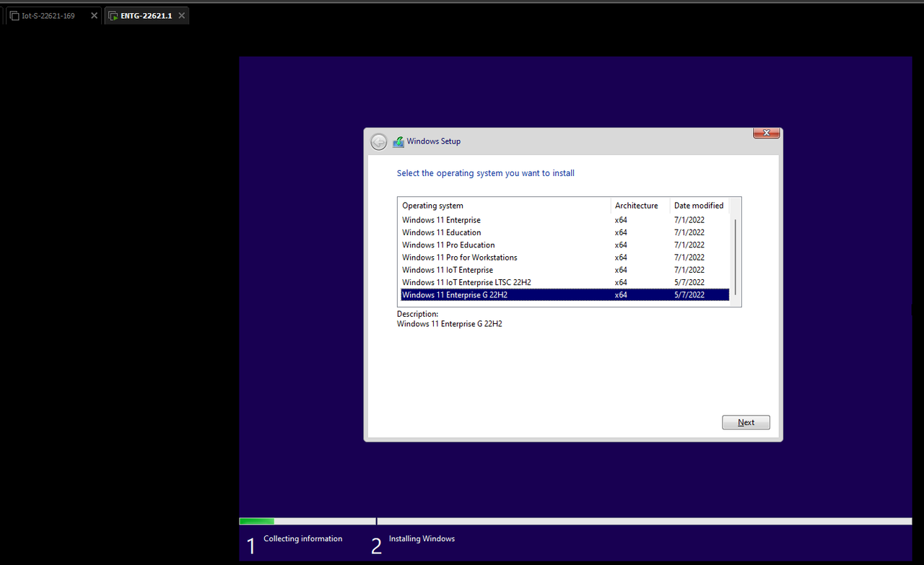Close the Iot-S-22621-169 tab
Screen dimensions: 924x565
pos(94,16)
